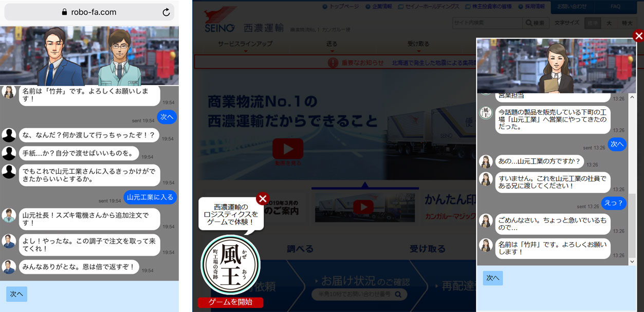Click the 山元工業に入る sent bubble
The width and height of the screenshot is (644, 312).
point(150,197)
